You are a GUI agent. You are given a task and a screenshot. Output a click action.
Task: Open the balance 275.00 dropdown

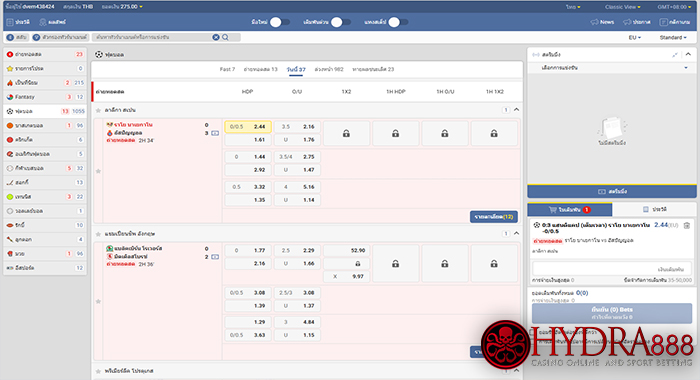coord(122,7)
